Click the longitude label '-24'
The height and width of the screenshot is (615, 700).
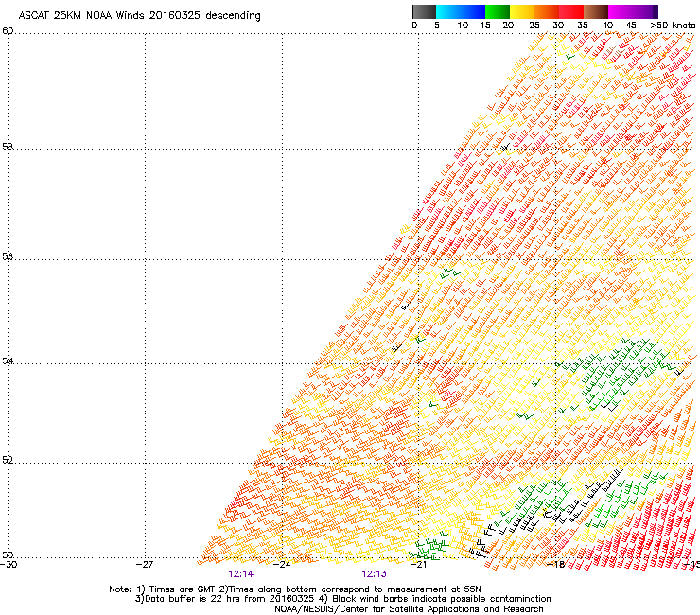pyautogui.click(x=282, y=565)
